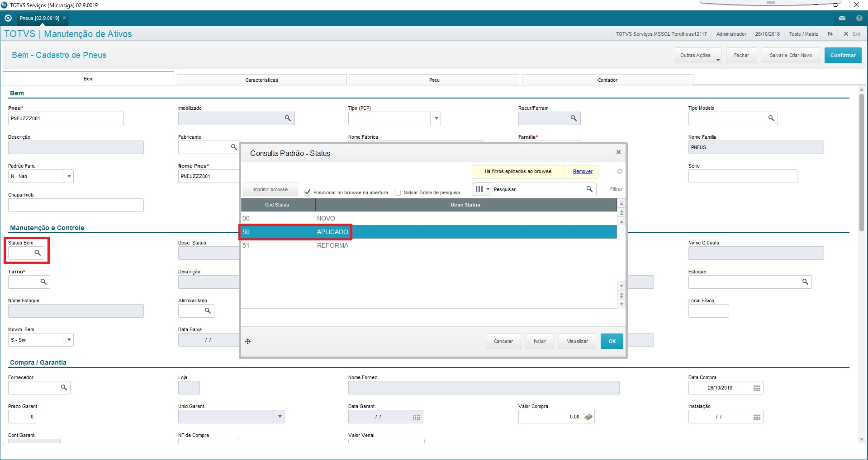Open Instalação date calendar icon

pos(757,417)
